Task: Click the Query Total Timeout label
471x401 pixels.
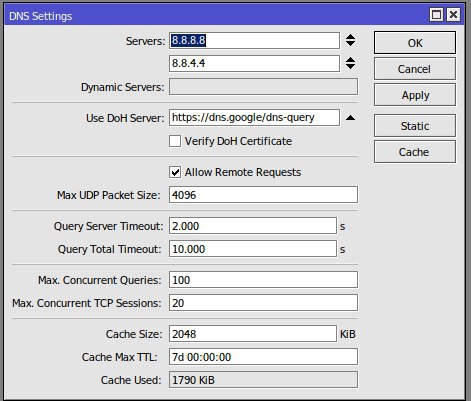Action: (x=109, y=249)
